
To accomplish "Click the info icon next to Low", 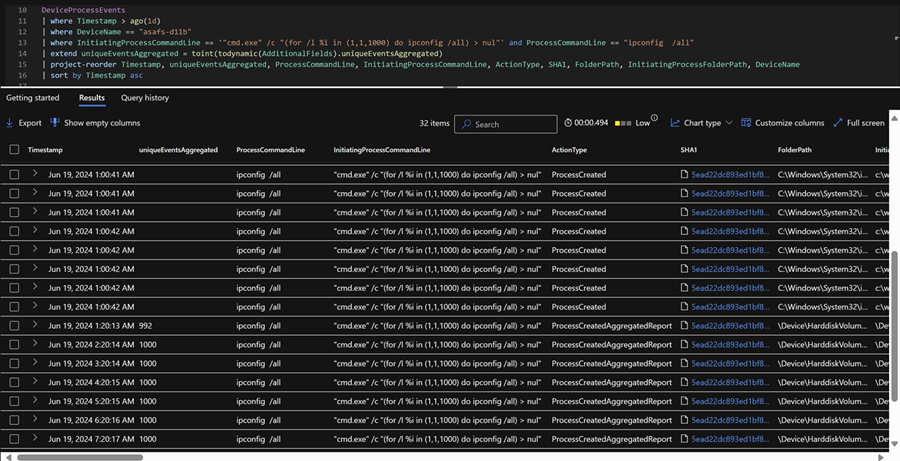I will [x=658, y=123].
